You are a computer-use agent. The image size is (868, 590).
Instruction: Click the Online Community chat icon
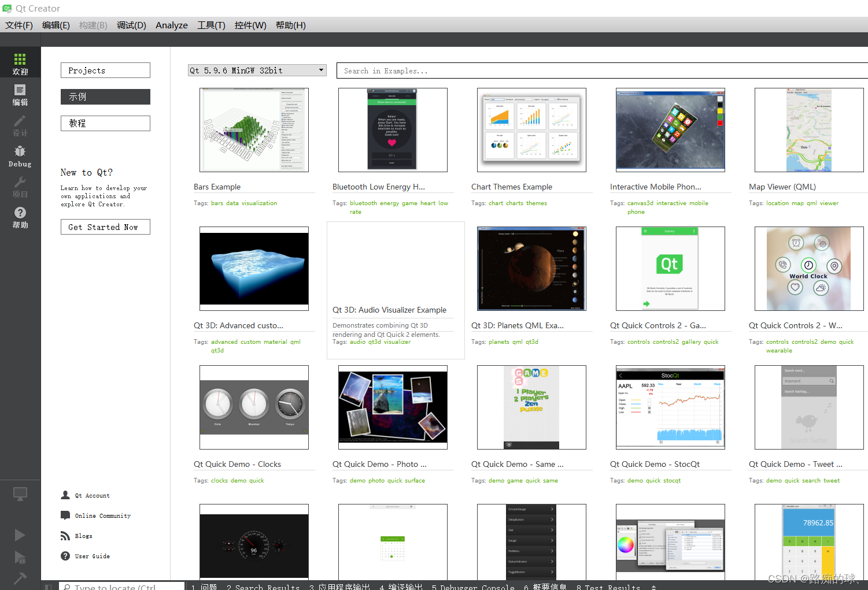click(x=65, y=515)
